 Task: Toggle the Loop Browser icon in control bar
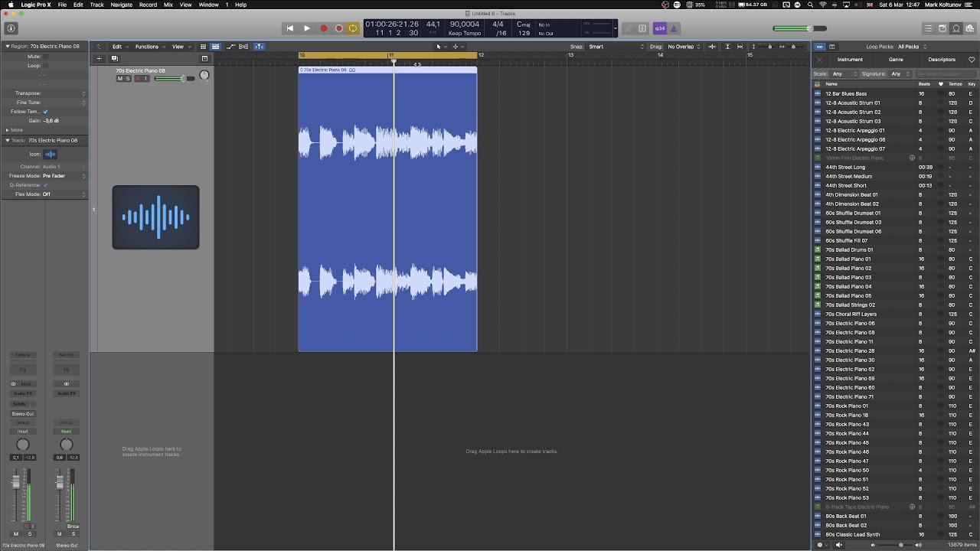956,28
